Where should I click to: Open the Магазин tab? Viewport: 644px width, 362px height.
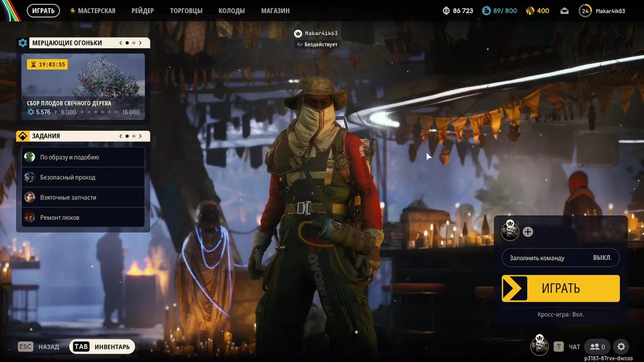[275, 11]
